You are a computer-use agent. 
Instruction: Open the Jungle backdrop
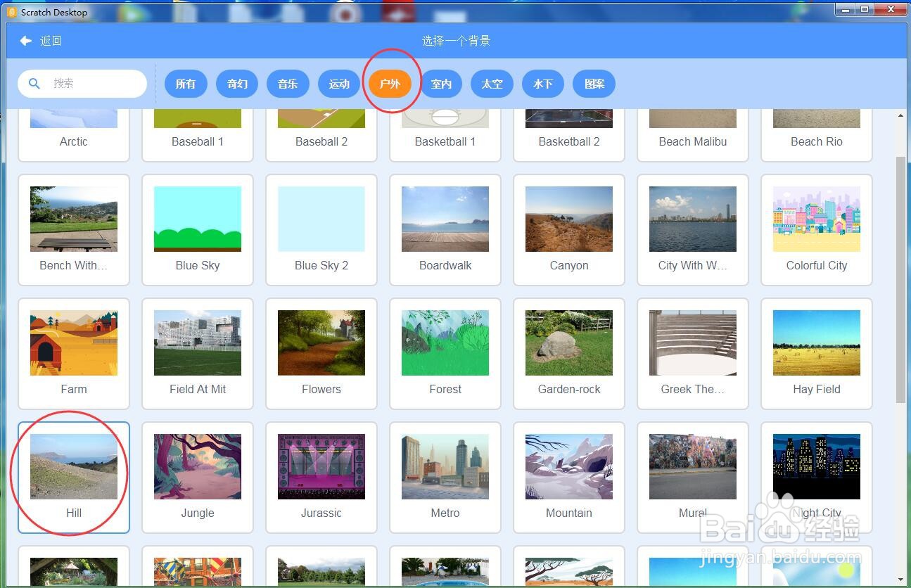[x=198, y=478]
